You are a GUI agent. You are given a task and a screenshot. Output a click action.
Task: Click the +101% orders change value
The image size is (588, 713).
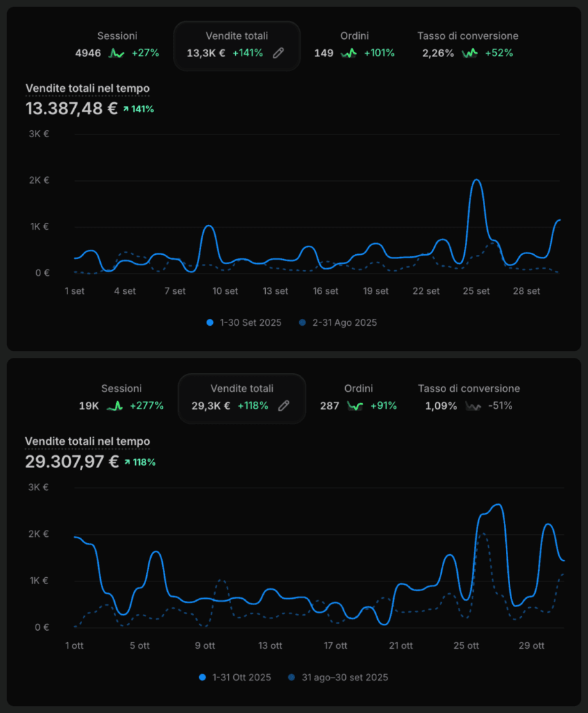379,53
